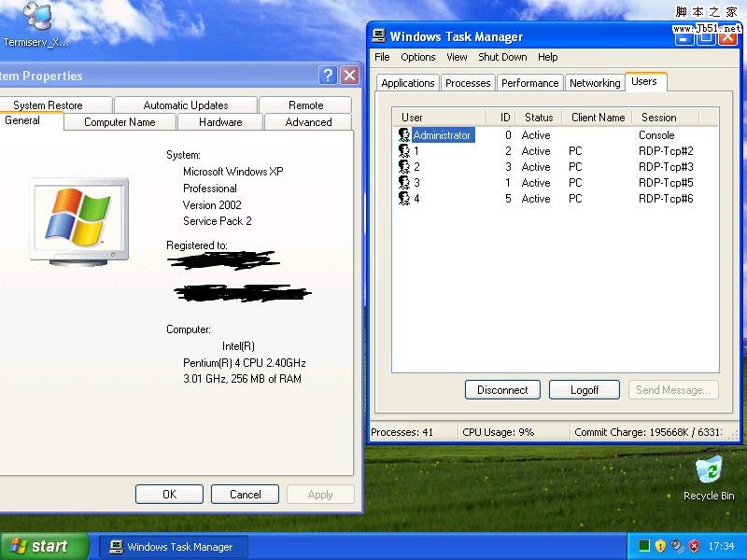Open the Termiserv_X desktop shortcut icon
Image resolution: width=747 pixels, height=560 pixels.
click(38, 18)
